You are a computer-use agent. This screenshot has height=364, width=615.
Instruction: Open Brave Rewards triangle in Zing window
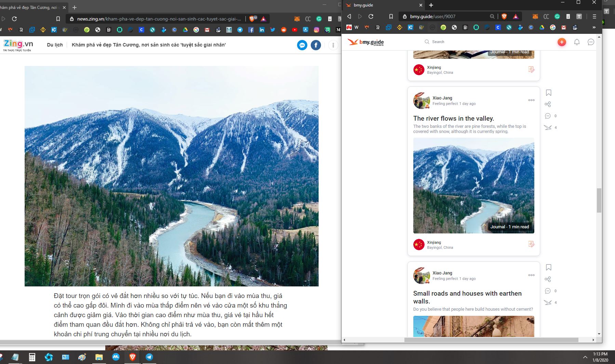263,19
